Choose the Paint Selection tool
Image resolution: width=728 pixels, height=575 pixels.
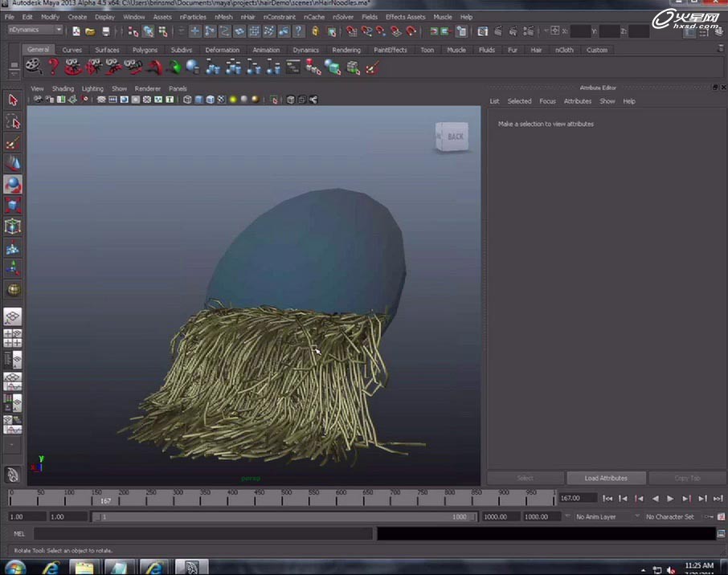[12, 143]
